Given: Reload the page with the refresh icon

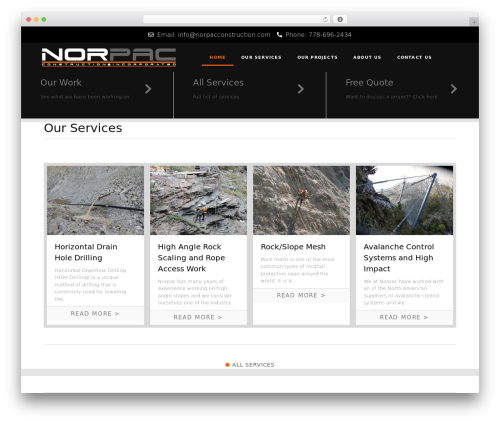Looking at the screenshot, I should coord(325,19).
